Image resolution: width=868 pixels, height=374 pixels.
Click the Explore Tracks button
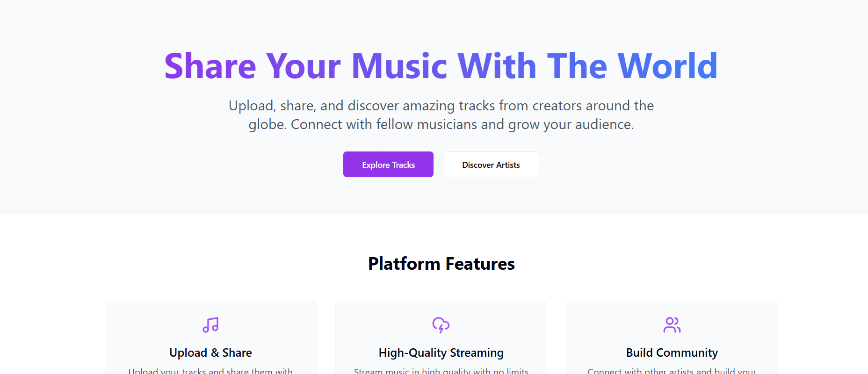pyautogui.click(x=388, y=165)
